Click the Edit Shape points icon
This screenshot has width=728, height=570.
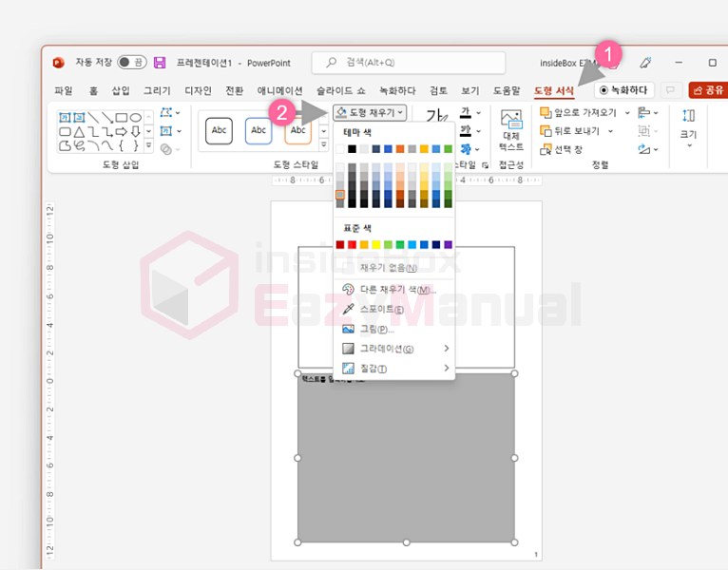pyautogui.click(x=165, y=112)
